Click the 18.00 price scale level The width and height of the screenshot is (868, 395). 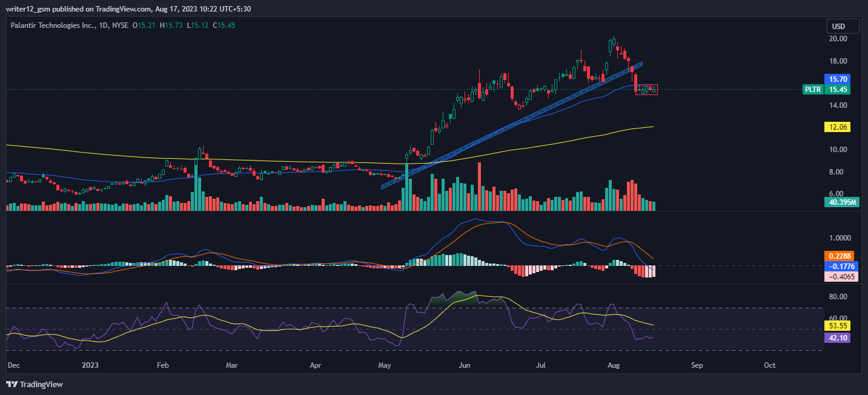pyautogui.click(x=838, y=61)
